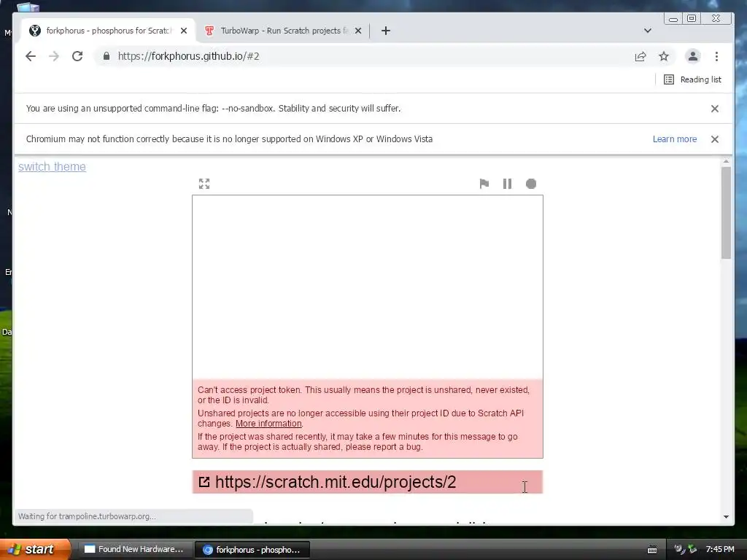Open the Chromium three-dot menu
Image resolution: width=747 pixels, height=560 pixels.
click(716, 56)
